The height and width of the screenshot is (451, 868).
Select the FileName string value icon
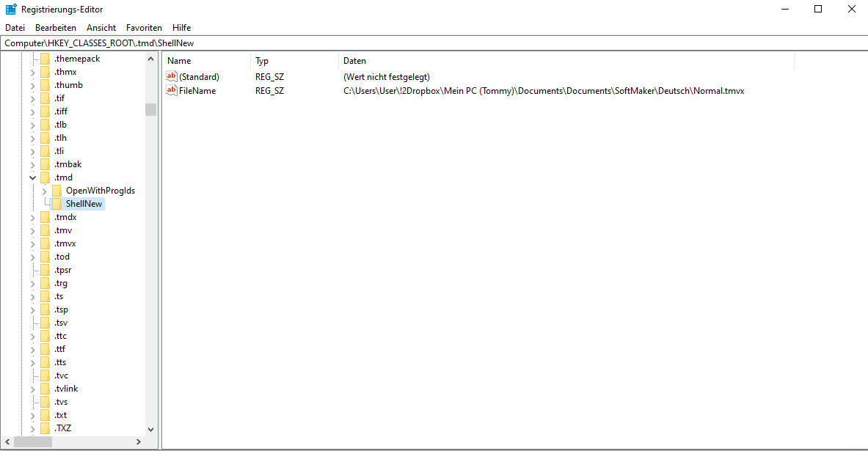coord(172,90)
